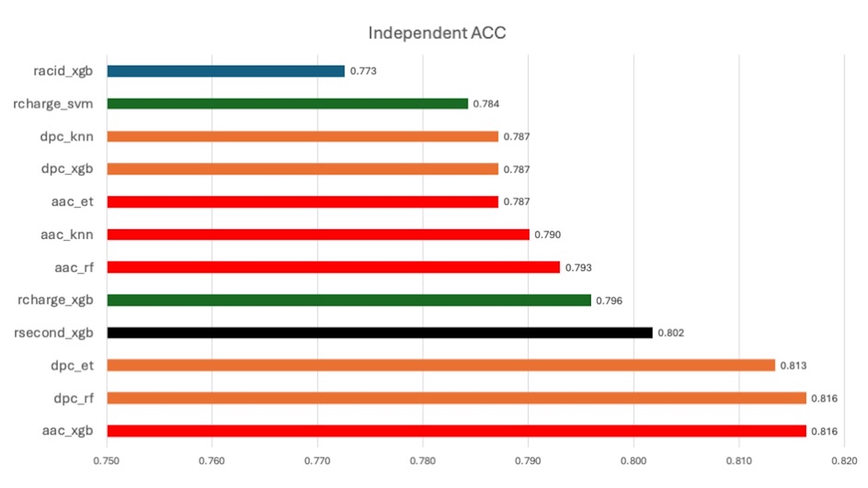Click the 0.813 data label
Image resolution: width=868 pixels, height=488 pixels.
point(793,366)
